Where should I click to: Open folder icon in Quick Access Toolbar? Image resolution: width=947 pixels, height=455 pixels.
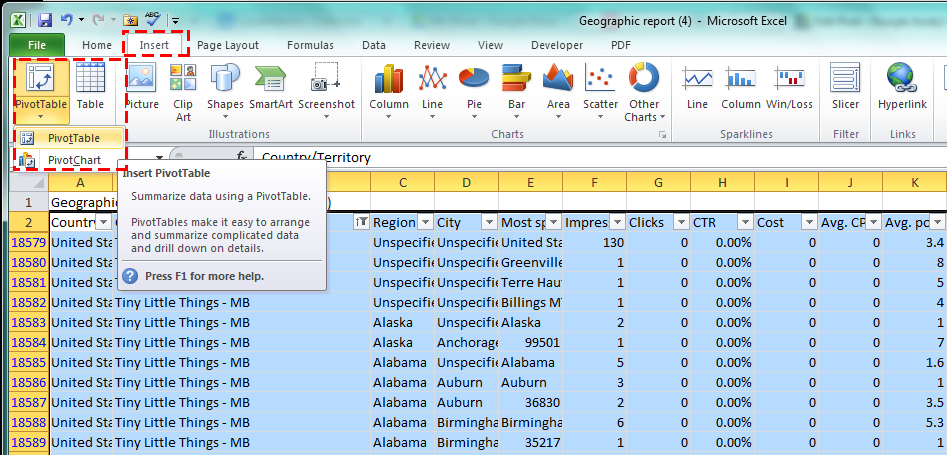point(129,21)
